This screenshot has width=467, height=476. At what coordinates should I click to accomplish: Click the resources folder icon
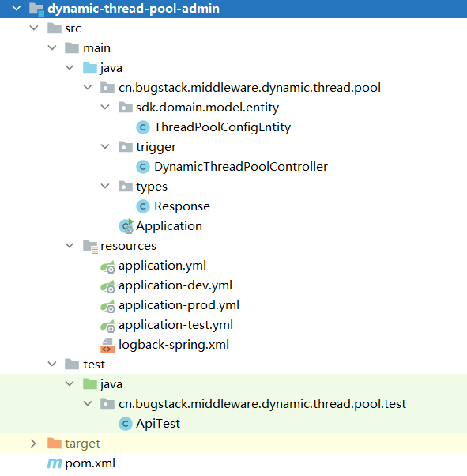90,247
